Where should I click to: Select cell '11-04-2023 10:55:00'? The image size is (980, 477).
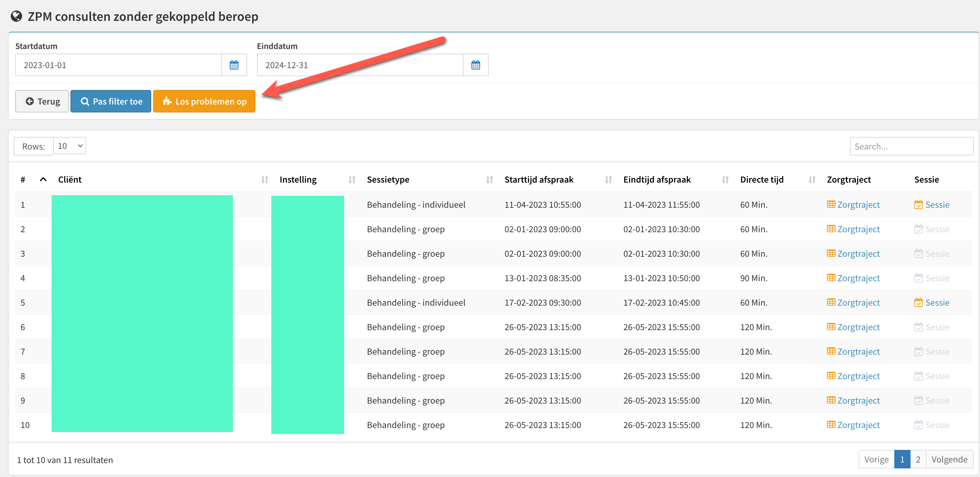click(x=543, y=205)
